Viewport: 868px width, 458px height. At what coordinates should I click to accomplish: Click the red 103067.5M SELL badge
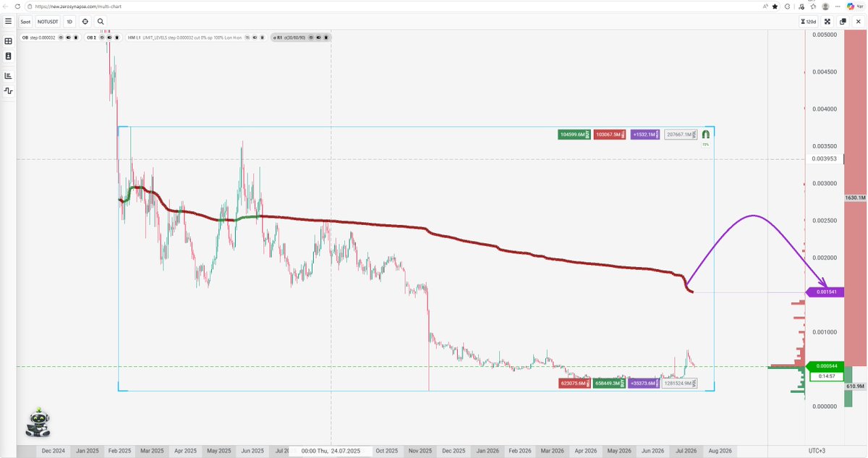pyautogui.click(x=610, y=134)
